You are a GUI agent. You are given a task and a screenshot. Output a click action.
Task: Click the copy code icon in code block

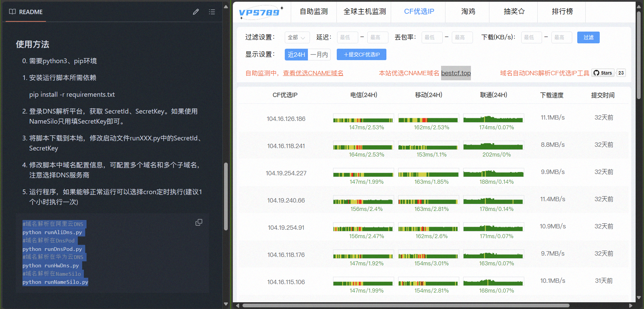(199, 222)
